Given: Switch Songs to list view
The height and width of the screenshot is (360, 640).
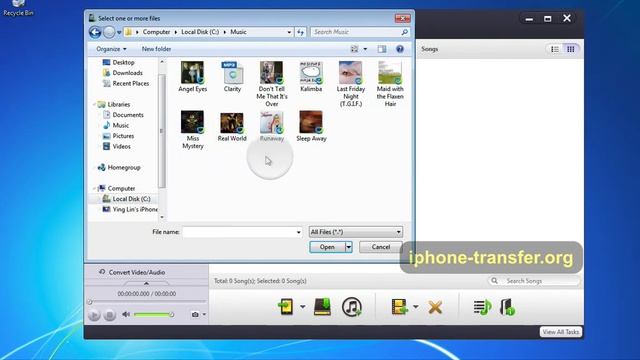Looking at the screenshot, I should (555, 49).
